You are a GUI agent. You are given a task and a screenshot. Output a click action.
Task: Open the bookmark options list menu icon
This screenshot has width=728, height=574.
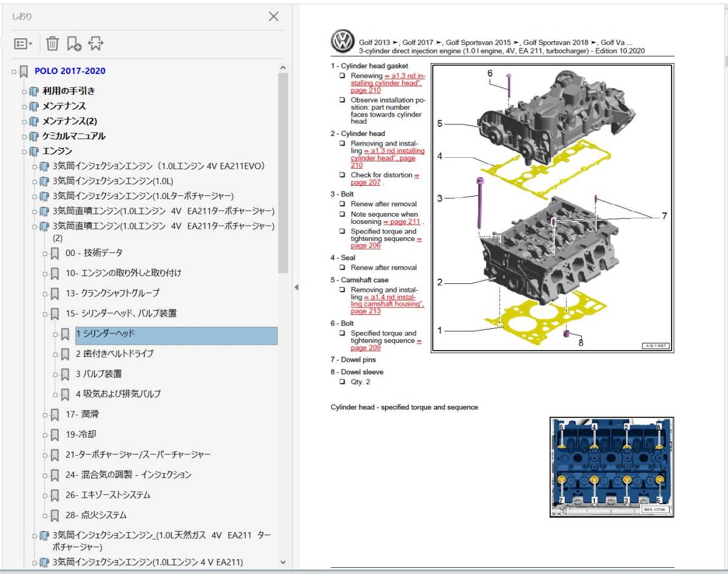[x=24, y=44]
